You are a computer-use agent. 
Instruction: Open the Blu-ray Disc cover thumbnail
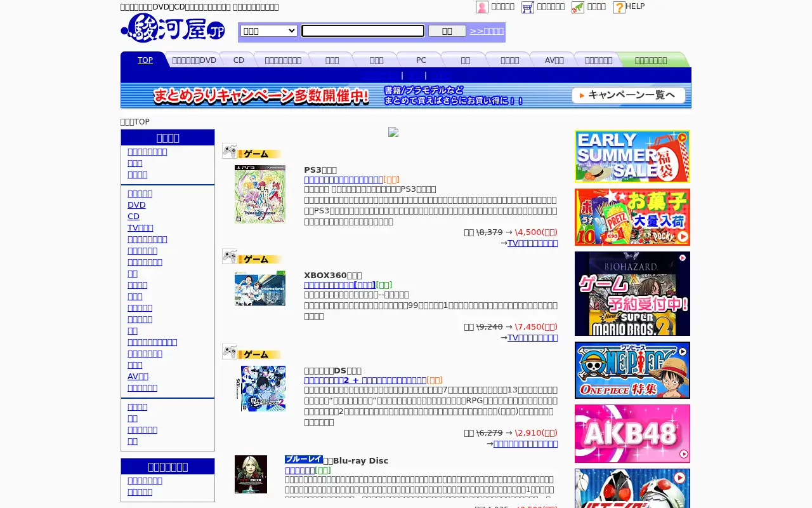[x=251, y=474]
